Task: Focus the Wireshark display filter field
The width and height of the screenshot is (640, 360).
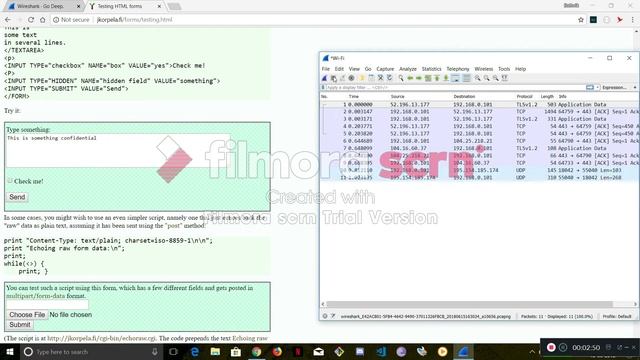Action: (x=455, y=87)
